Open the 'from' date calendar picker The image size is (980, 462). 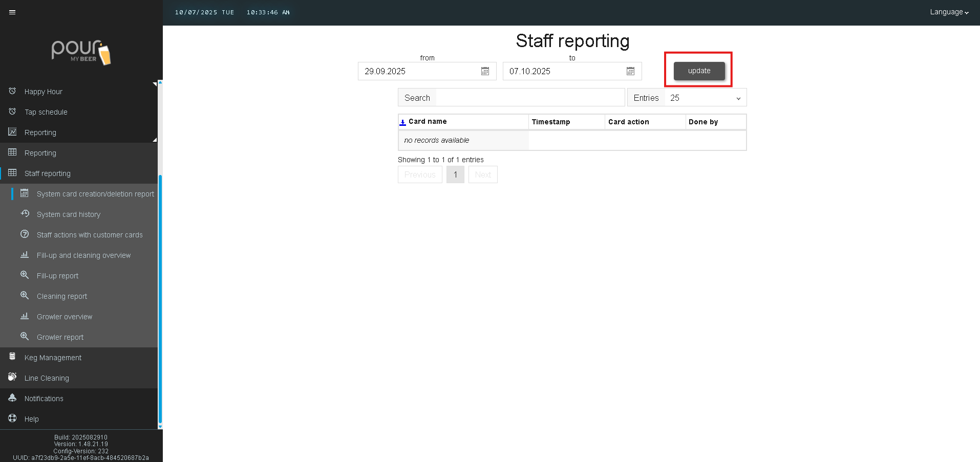click(x=485, y=71)
